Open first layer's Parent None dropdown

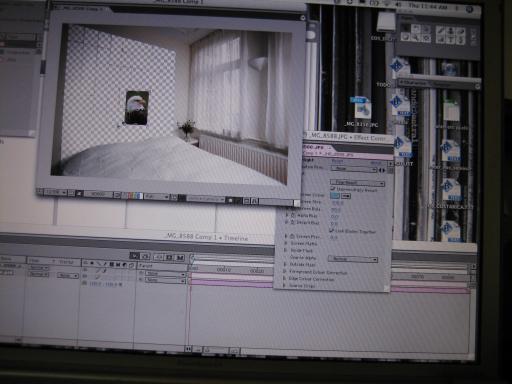pyautogui.click(x=165, y=274)
